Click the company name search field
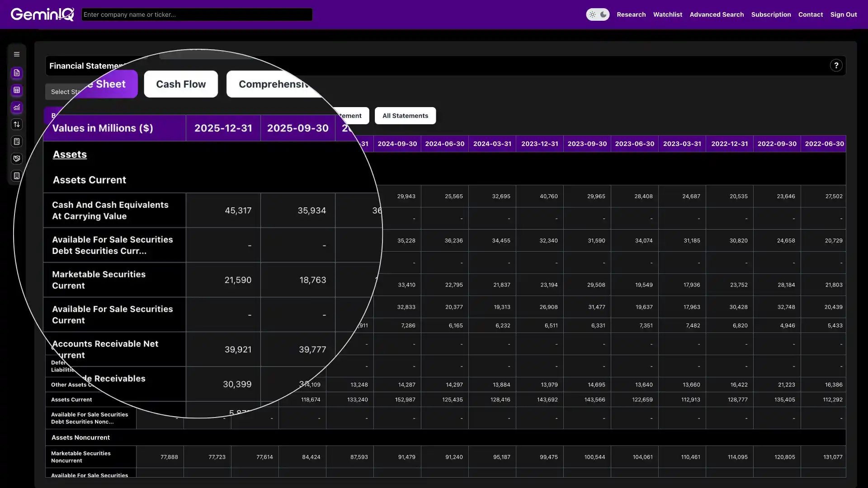868x488 pixels. click(x=197, y=14)
